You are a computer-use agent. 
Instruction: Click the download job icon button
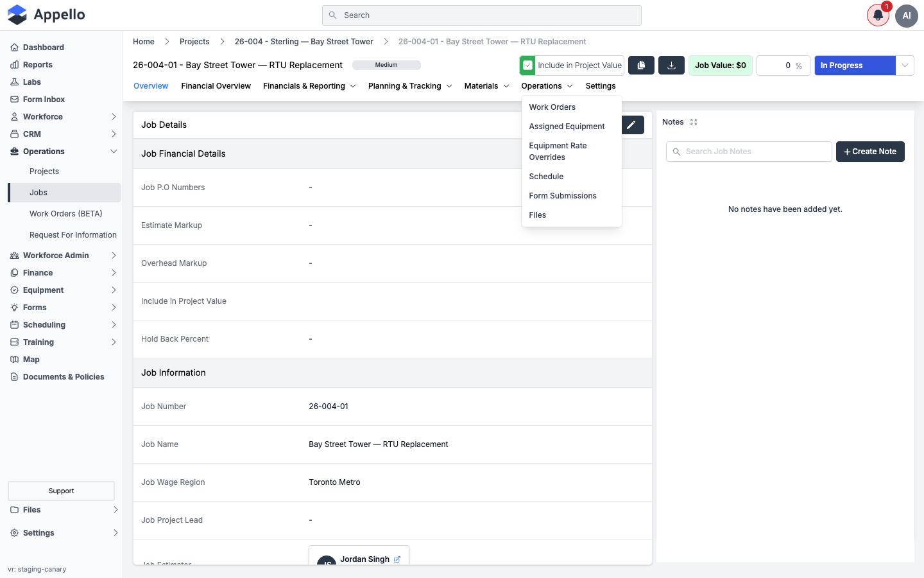click(672, 66)
